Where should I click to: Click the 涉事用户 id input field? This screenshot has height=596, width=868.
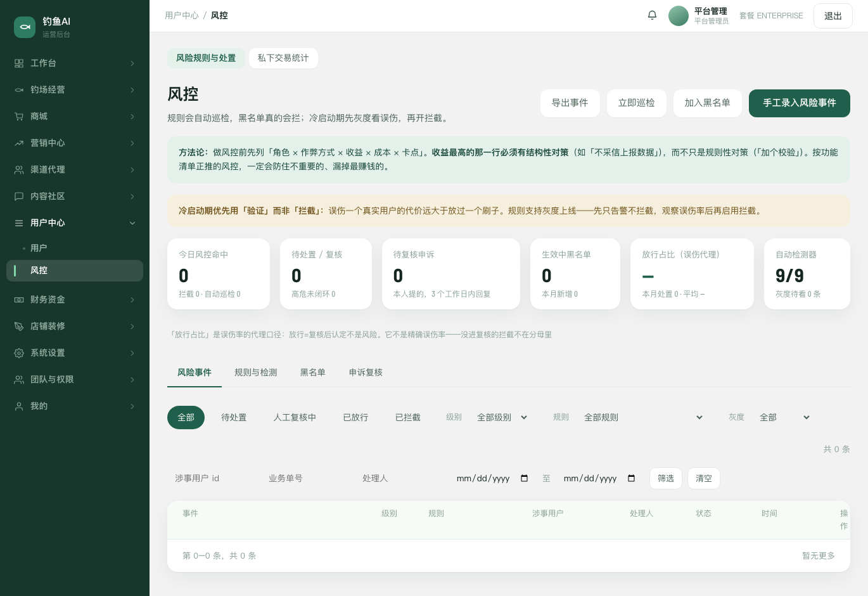coord(212,478)
